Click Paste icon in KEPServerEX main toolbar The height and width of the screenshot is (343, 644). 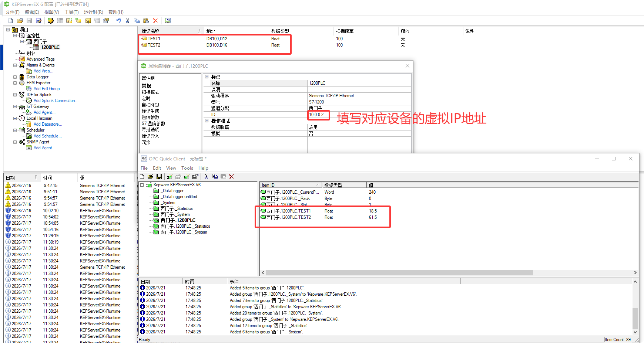click(146, 21)
